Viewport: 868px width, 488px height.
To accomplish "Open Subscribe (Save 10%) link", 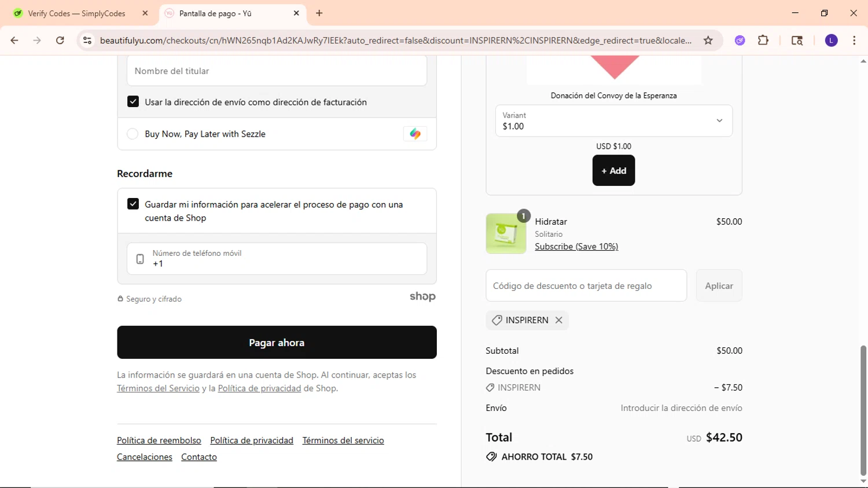I will [576, 247].
